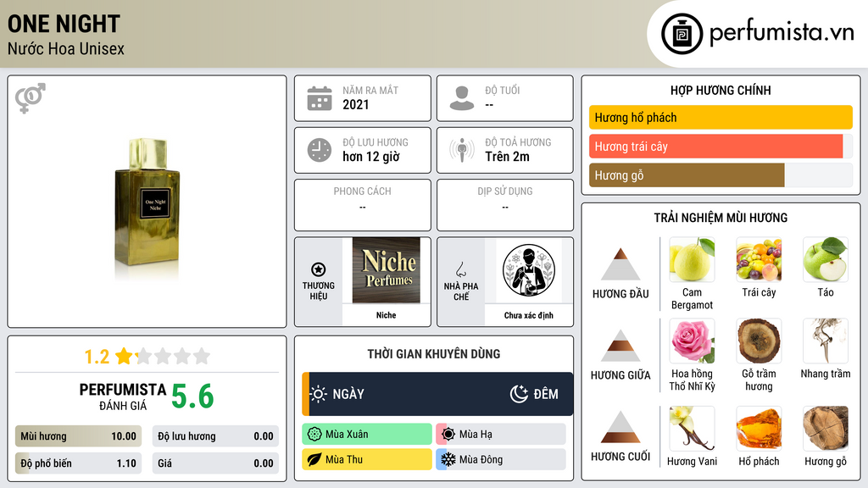
Task: Click the Thời gian khuyên dùng heading
Action: click(434, 354)
